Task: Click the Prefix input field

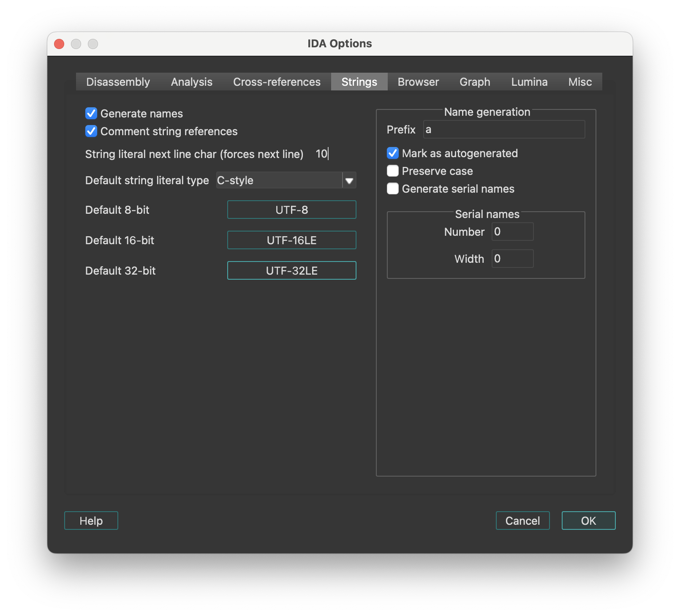Action: (503, 129)
